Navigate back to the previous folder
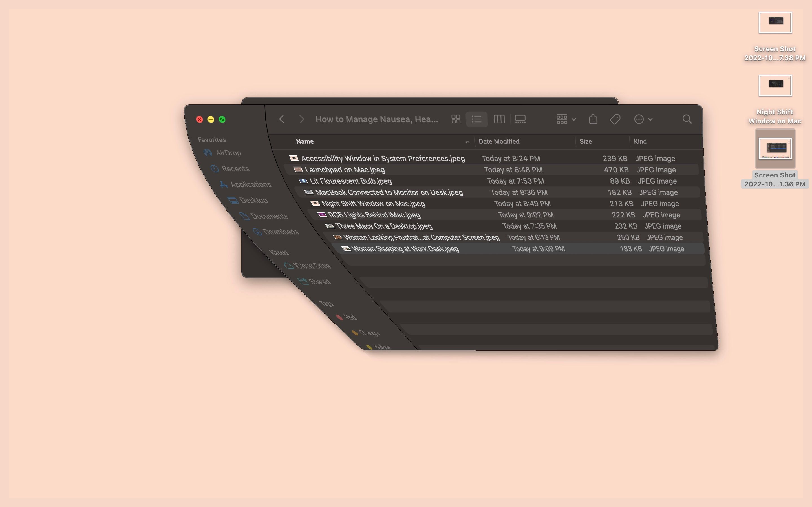This screenshot has width=812, height=507. tap(281, 119)
